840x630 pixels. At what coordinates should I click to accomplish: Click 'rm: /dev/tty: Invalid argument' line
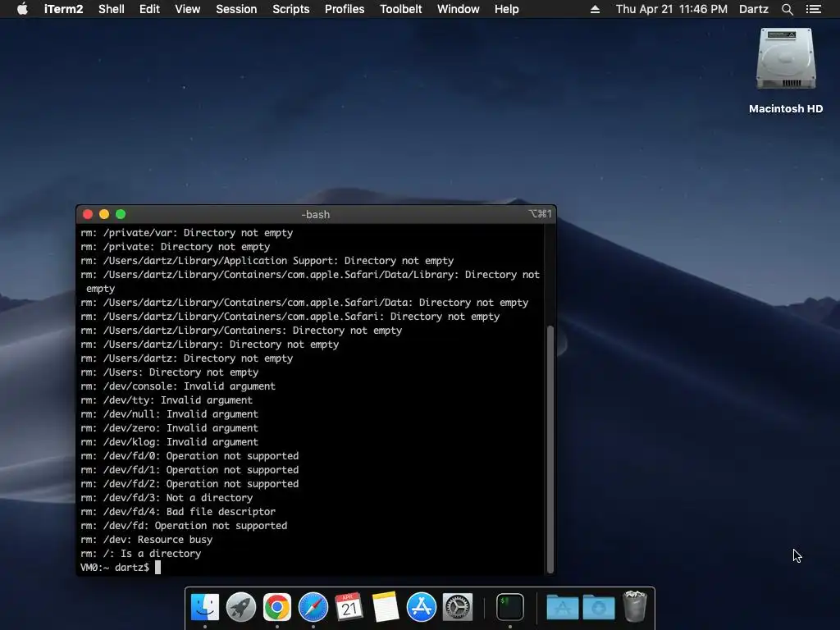(167, 400)
